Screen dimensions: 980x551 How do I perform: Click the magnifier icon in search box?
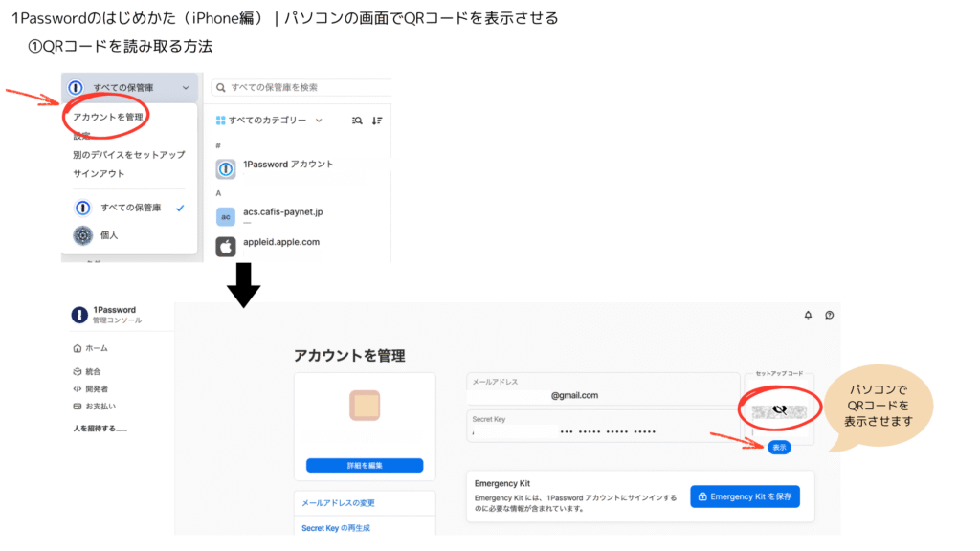click(221, 87)
